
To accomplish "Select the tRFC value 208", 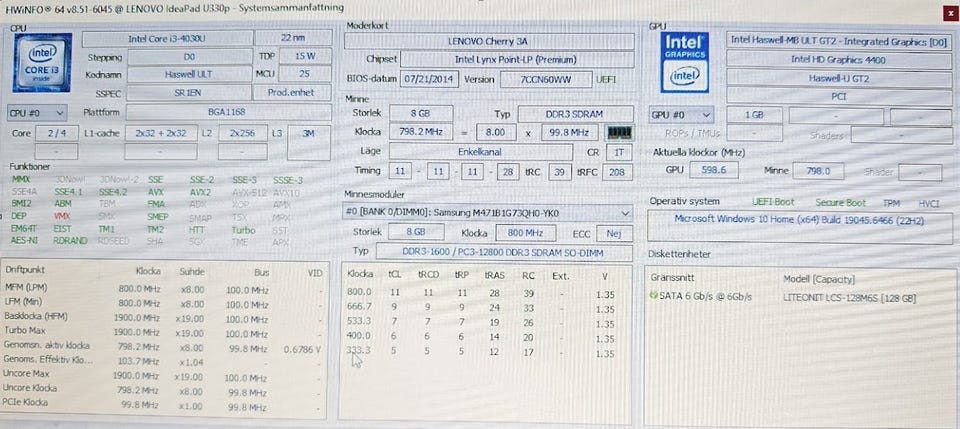I will tap(617, 173).
